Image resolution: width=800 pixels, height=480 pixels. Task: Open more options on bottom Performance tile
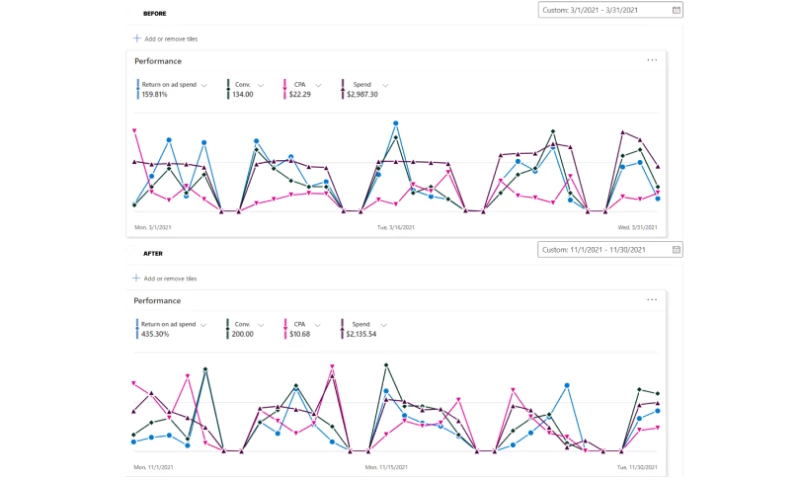(x=652, y=300)
